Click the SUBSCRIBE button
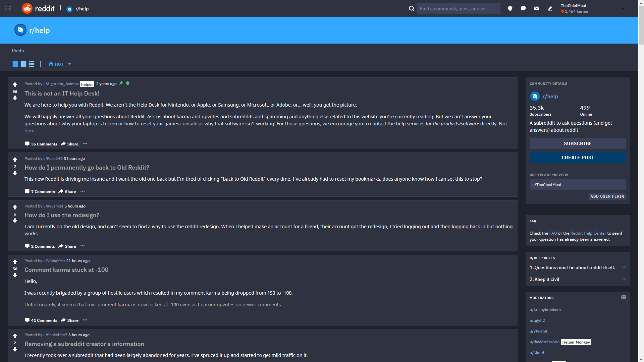 click(x=578, y=143)
